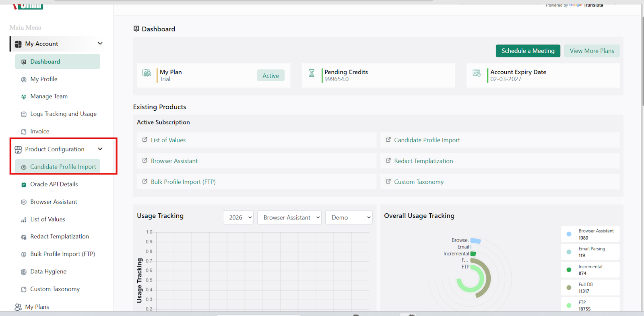
Task: Open Logs Tracking and Usage menu item
Action: (x=63, y=114)
